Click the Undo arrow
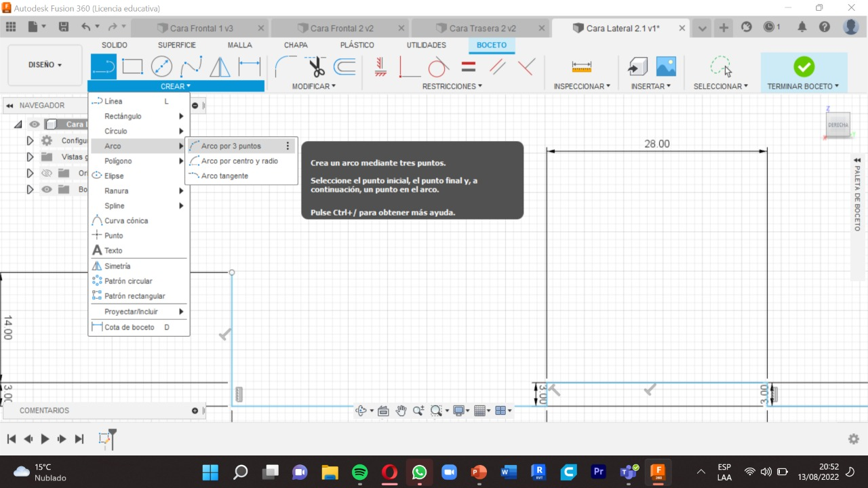Screen dimensions: 868x488 pos(86,27)
